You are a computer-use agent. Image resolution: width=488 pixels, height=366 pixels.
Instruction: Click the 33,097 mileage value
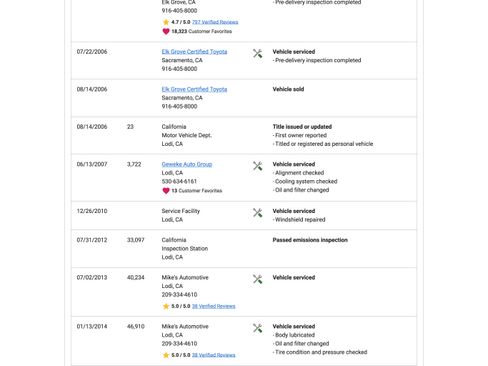136,240
